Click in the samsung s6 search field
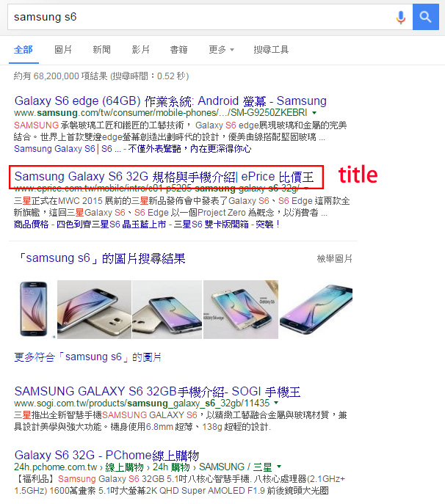 (x=203, y=17)
